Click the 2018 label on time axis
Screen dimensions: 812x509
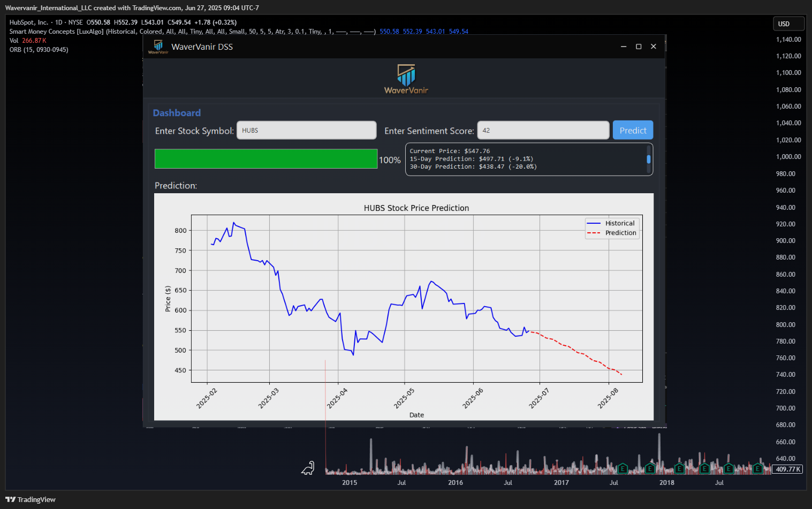(667, 483)
